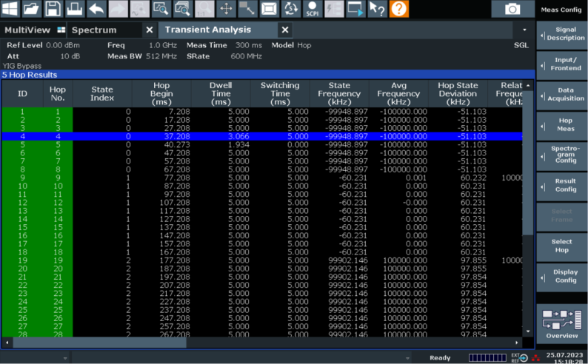Click the Save floppy disk icon
Image resolution: width=588 pixels, height=364 pixels.
click(x=53, y=9)
